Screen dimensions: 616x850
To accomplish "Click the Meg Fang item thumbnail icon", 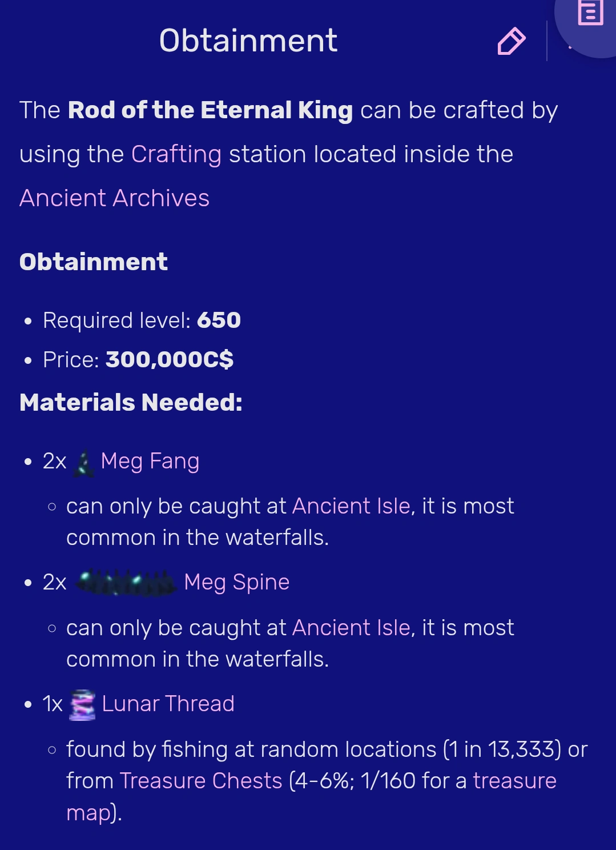I will [84, 460].
